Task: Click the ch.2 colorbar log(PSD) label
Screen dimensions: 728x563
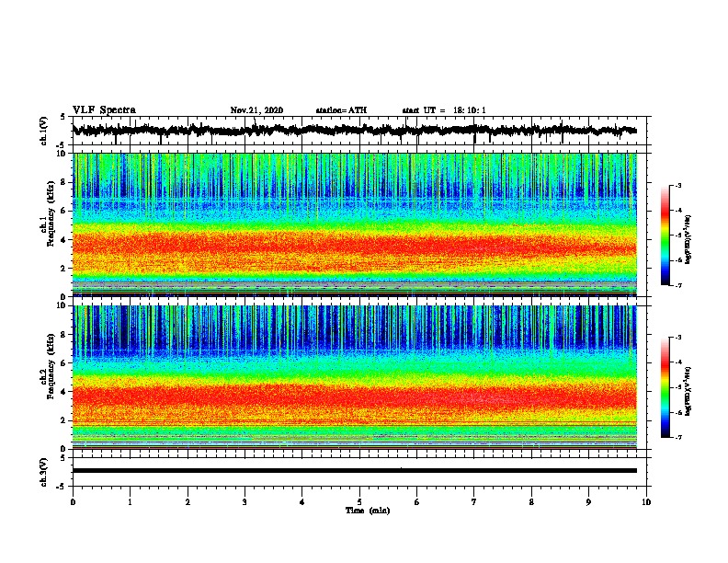Action: [688, 391]
